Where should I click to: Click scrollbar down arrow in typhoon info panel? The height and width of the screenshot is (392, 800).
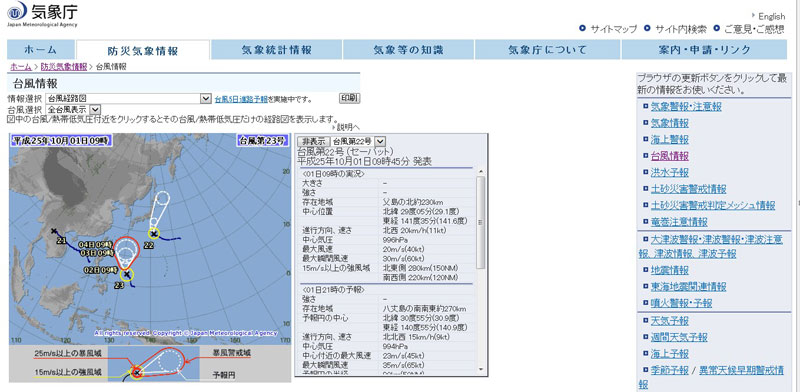click(x=481, y=369)
